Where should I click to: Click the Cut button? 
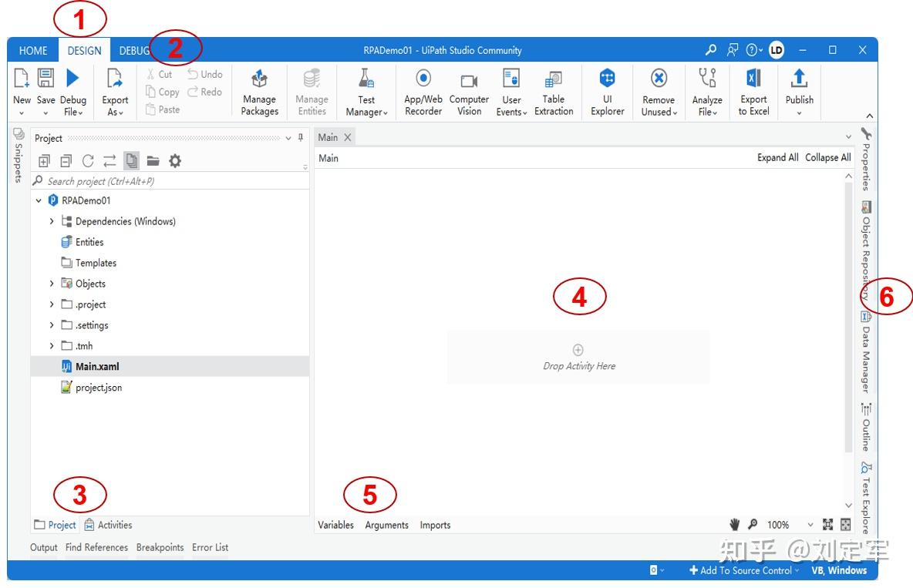point(159,74)
